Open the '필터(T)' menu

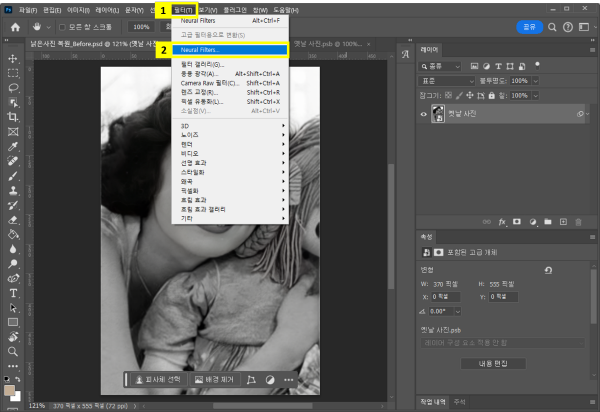[183, 10]
